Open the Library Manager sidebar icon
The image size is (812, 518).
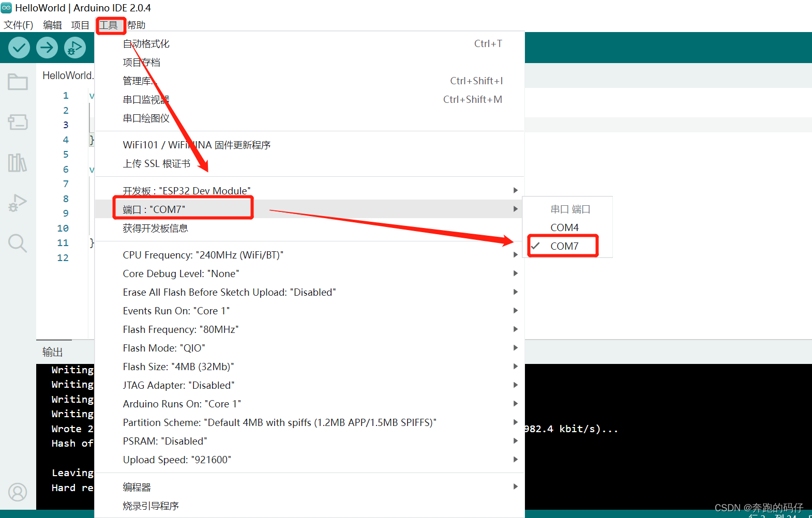click(x=18, y=163)
